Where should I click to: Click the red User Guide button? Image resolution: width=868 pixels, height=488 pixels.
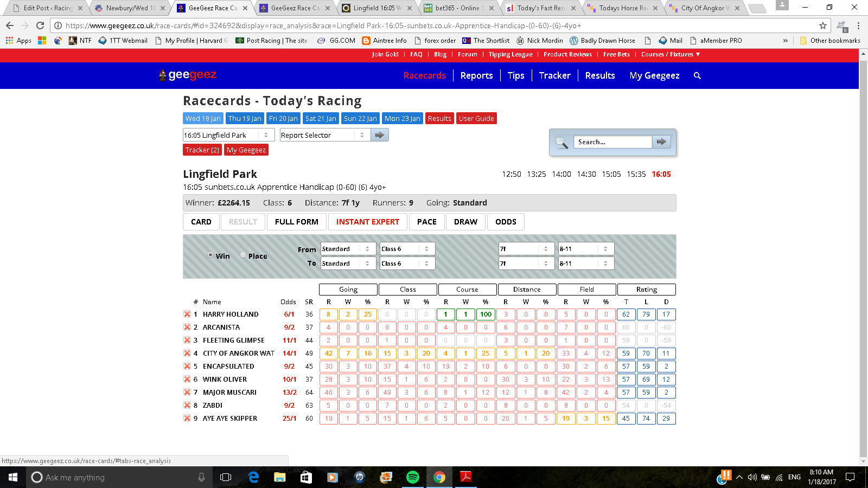[476, 118]
